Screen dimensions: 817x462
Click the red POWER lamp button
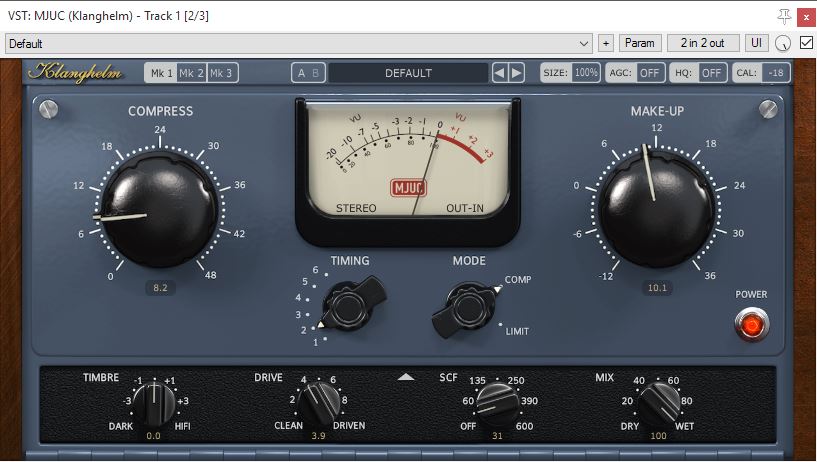(x=751, y=325)
